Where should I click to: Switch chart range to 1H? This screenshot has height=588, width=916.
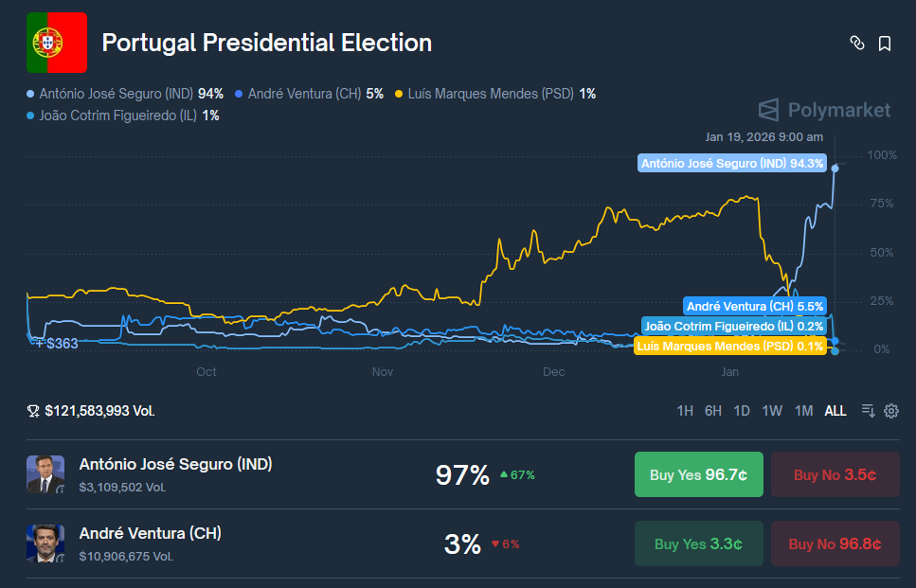tap(684, 411)
